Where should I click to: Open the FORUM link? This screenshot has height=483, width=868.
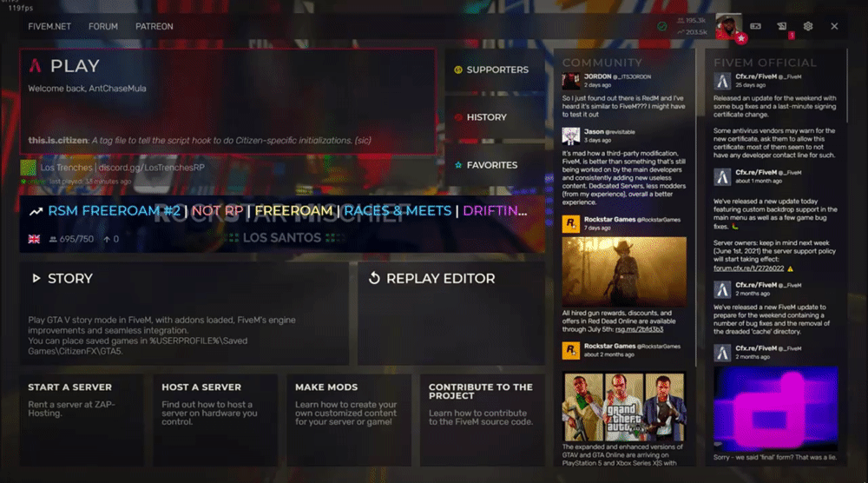click(103, 27)
